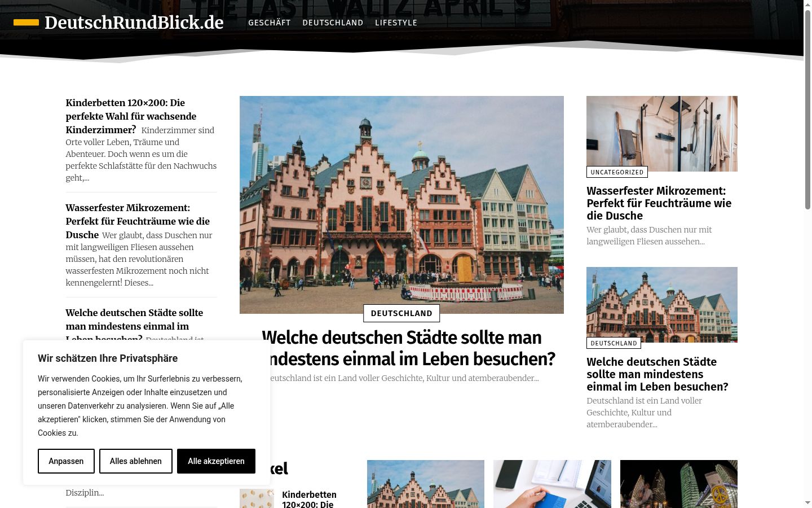This screenshot has width=812, height=508.
Task: Open the shower bathroom thumbnail
Action: pos(662,134)
